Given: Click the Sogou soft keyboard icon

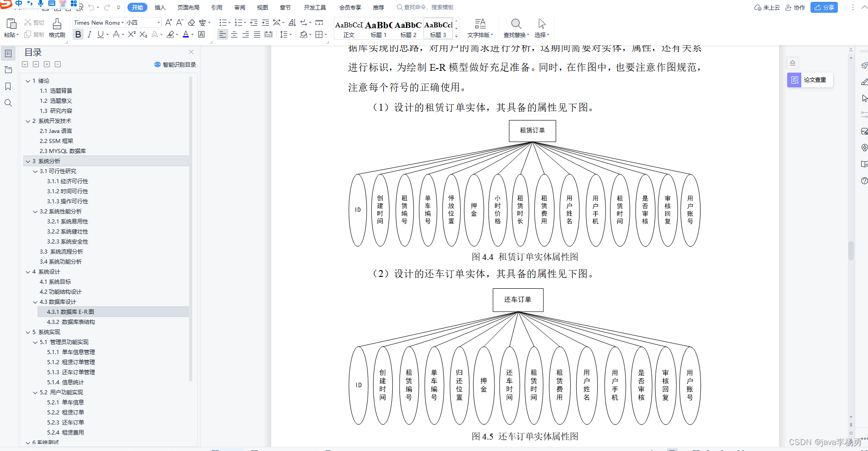Looking at the screenshot, I should [52, 4].
